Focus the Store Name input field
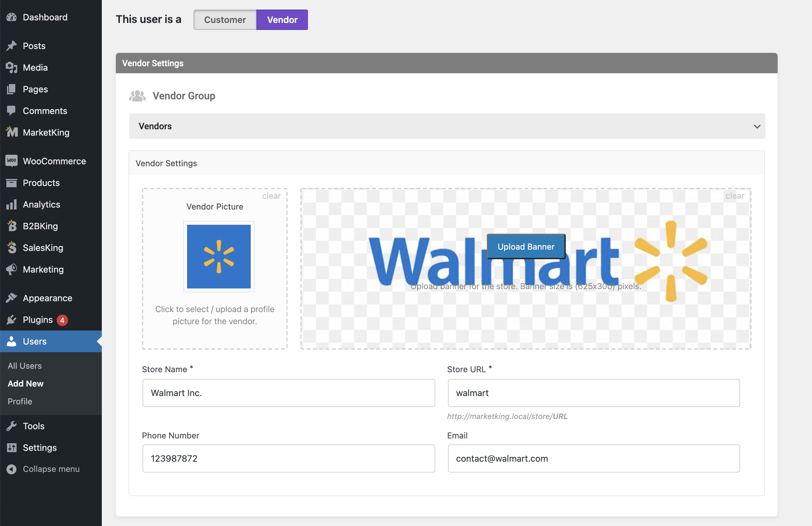Image resolution: width=812 pixels, height=526 pixels. click(289, 393)
